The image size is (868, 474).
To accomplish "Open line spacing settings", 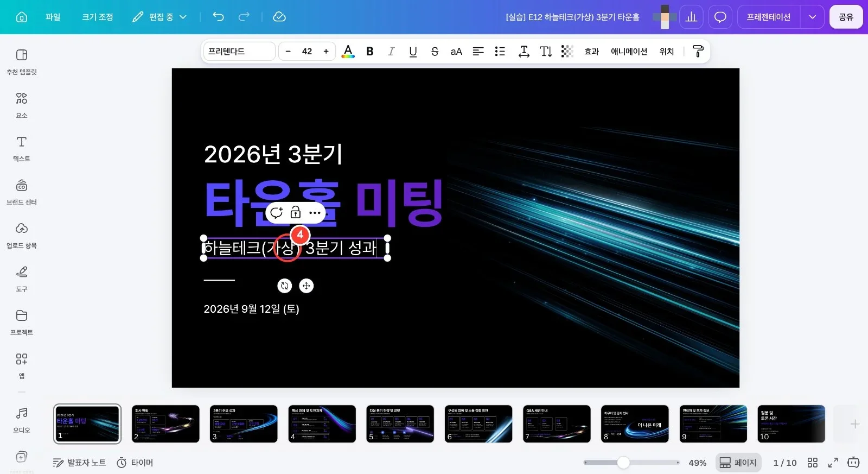I will (524, 52).
